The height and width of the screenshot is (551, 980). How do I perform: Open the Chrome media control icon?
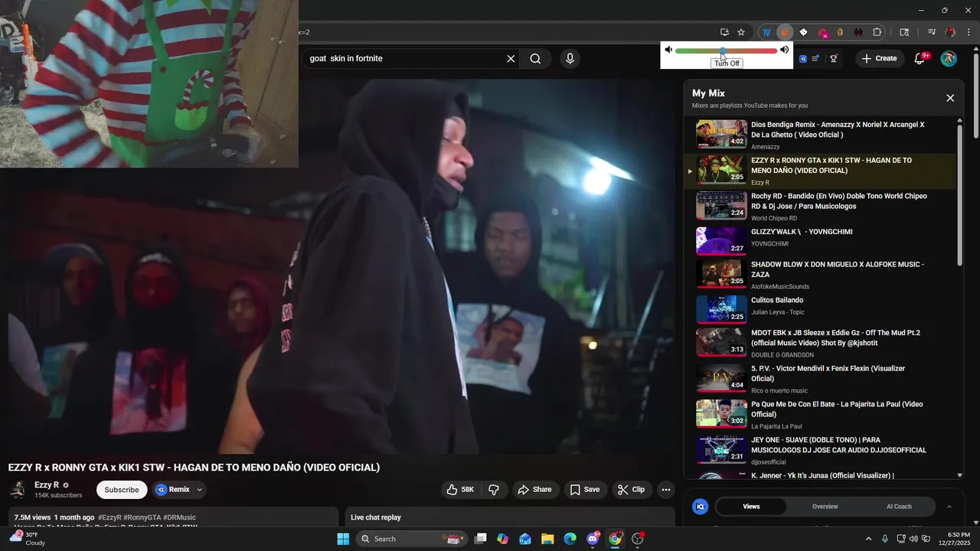coord(932,32)
